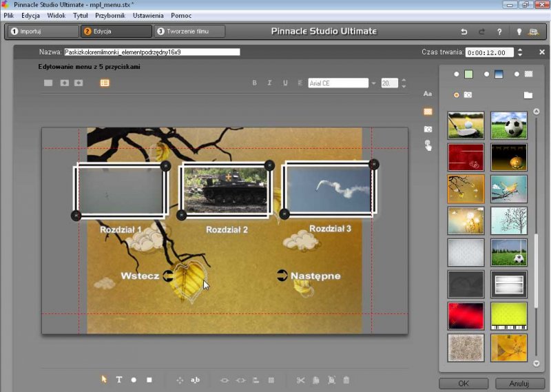Select the gradient background radio button

pyautogui.click(x=486, y=74)
